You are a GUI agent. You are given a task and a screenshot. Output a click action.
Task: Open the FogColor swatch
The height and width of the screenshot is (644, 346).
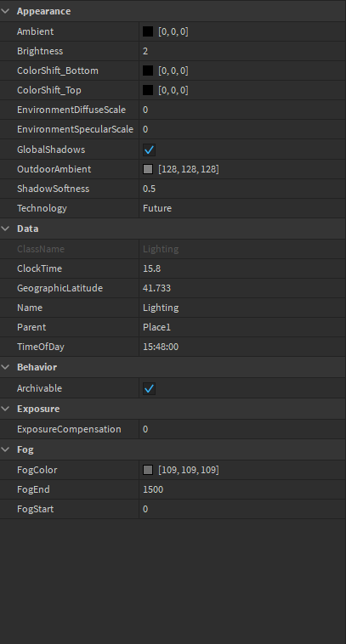click(x=148, y=470)
